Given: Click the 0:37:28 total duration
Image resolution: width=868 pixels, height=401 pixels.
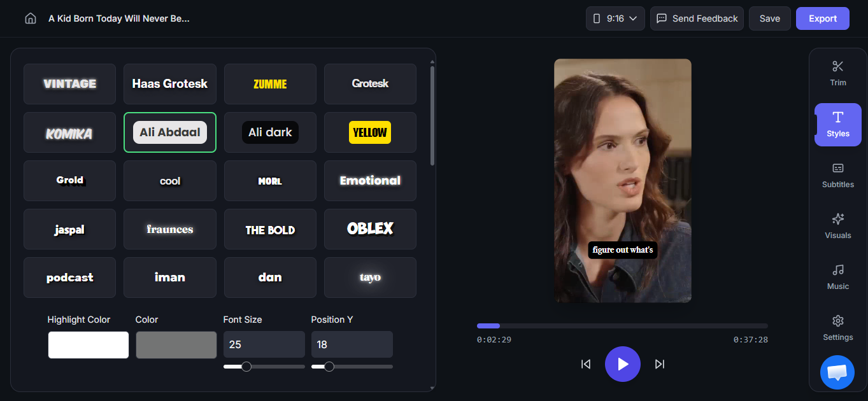Looking at the screenshot, I should pos(751,340).
